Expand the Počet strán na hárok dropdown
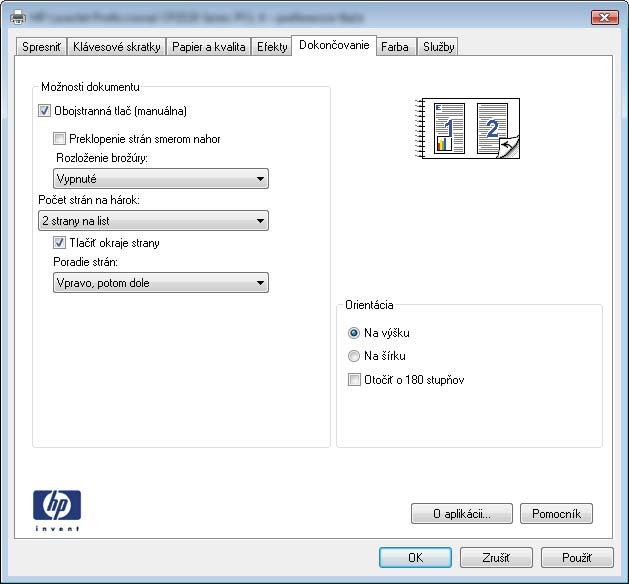This screenshot has height=584, width=629. click(x=153, y=221)
